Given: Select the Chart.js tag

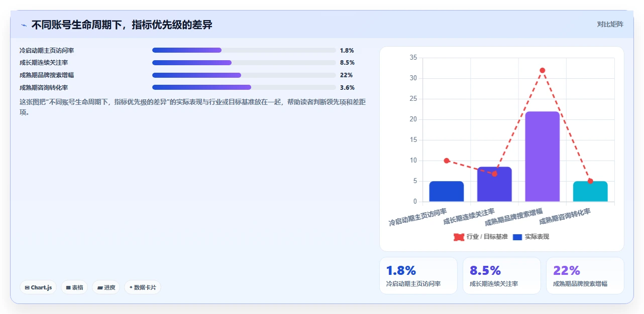Looking at the screenshot, I should (39, 287).
